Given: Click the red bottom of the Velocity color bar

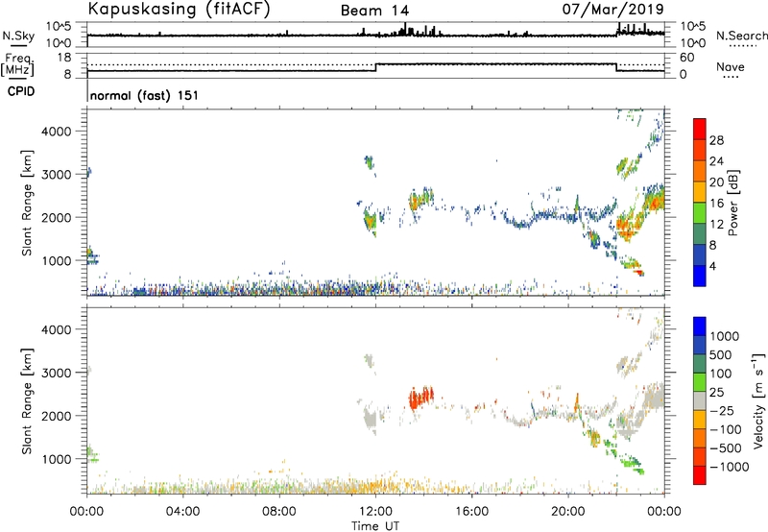Looking at the screenshot, I should pyautogui.click(x=700, y=475).
